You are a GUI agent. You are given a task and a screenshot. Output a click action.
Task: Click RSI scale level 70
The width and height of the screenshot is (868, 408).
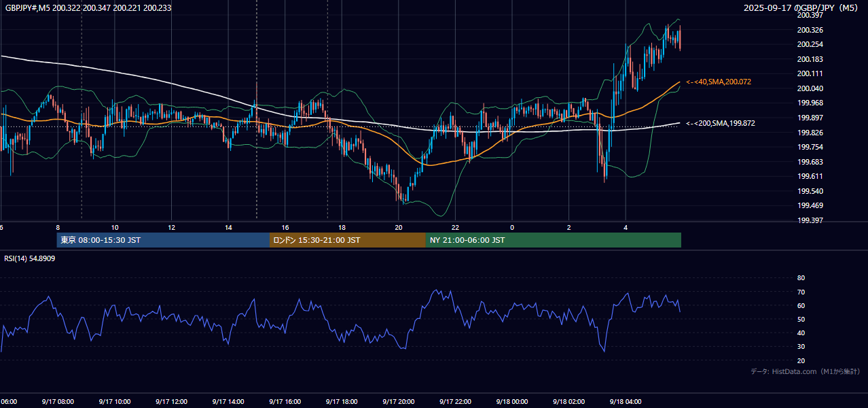tap(801, 292)
